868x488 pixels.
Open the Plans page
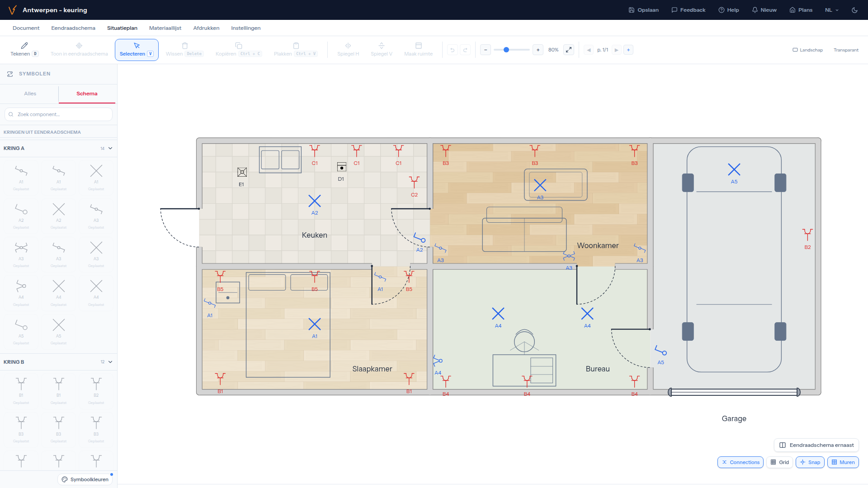(801, 10)
